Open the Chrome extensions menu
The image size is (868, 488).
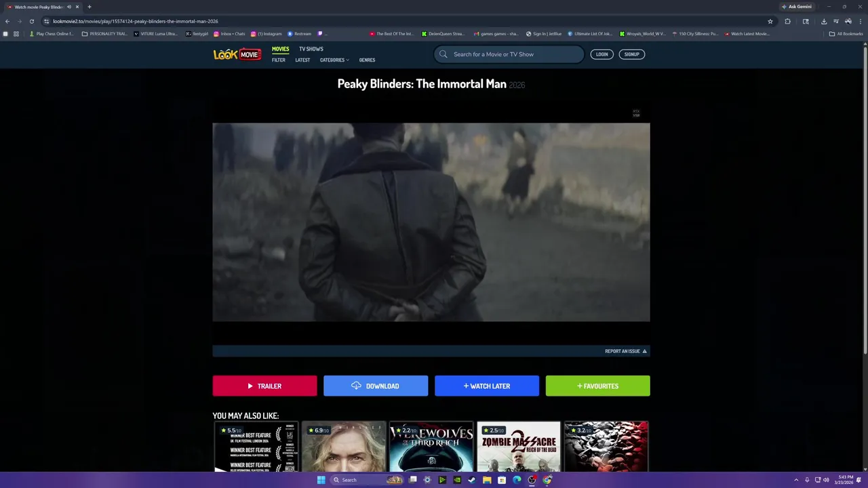click(x=787, y=21)
